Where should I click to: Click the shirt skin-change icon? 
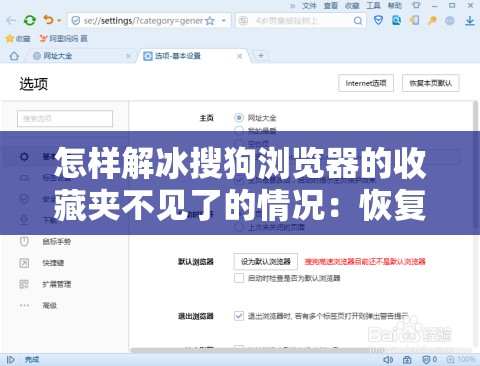(416, 6)
